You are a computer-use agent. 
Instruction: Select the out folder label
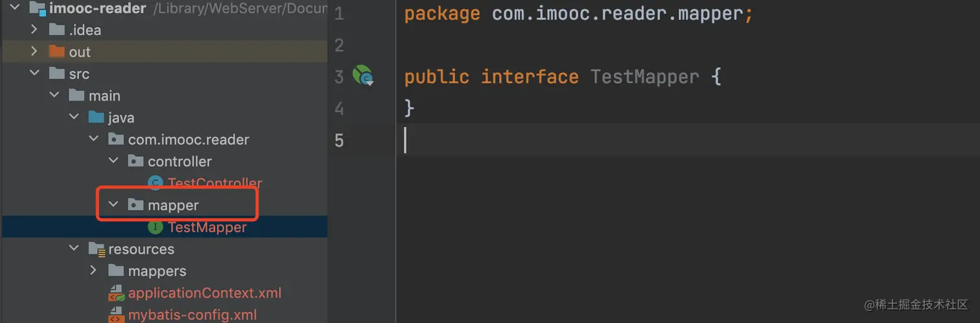tap(80, 52)
